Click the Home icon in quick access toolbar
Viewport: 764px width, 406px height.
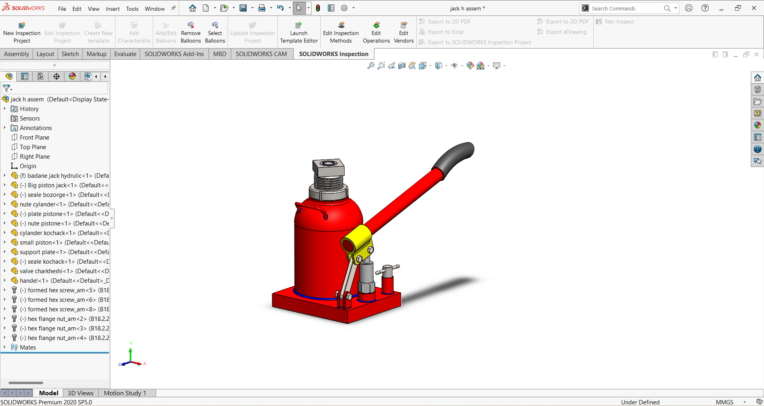tap(192, 8)
